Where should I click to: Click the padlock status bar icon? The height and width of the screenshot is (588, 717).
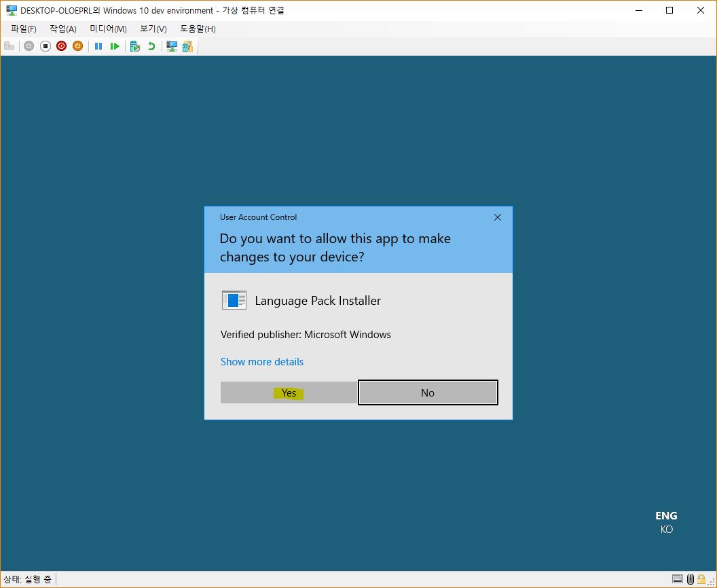(701, 579)
